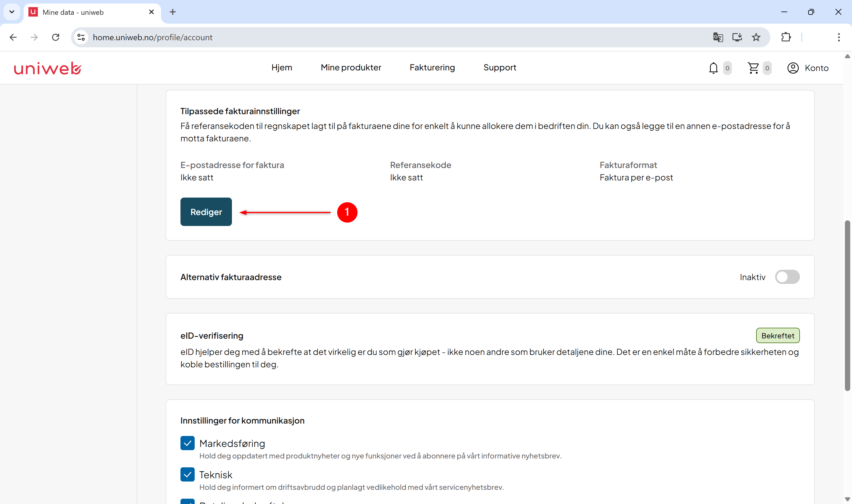Click the notification count badge
This screenshot has width=852, height=504.
727,68
